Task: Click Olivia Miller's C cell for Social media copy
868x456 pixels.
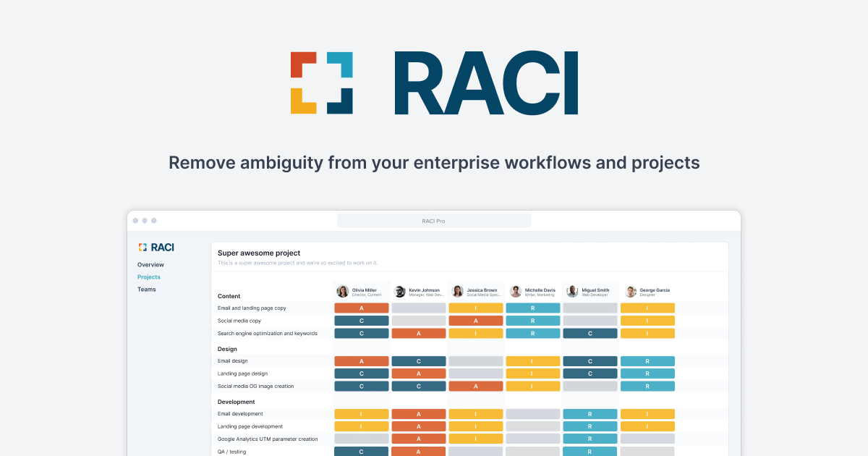Action: click(x=362, y=321)
